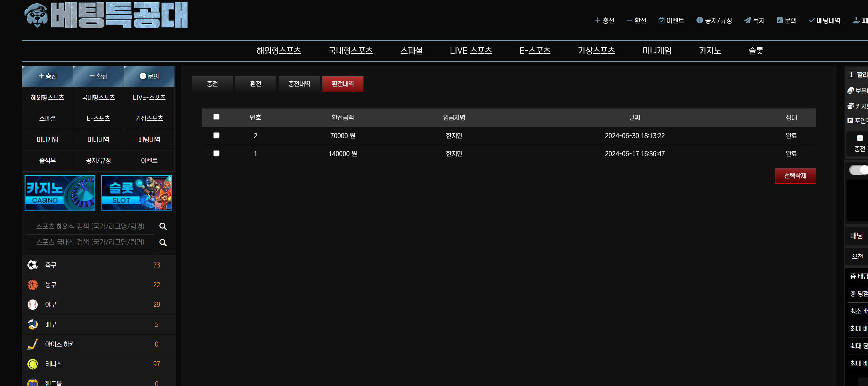
Task: Toggle the switch in the right panel
Action: [x=859, y=170]
